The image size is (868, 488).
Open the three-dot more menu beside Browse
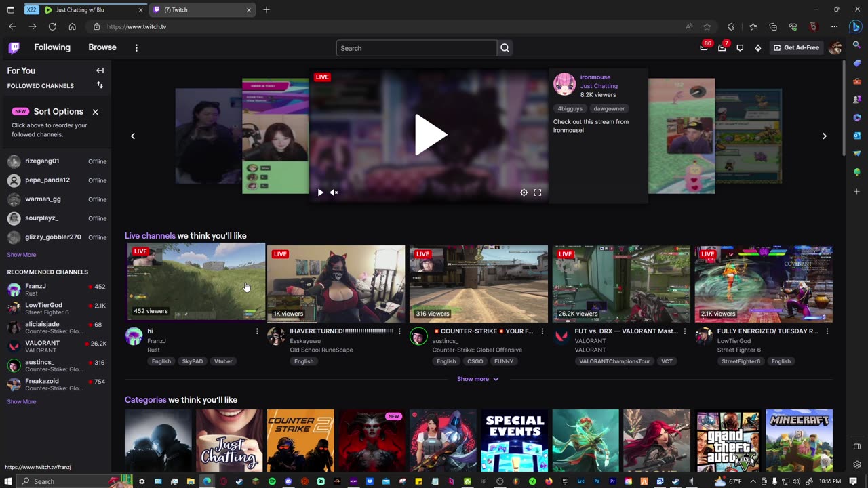tap(136, 48)
